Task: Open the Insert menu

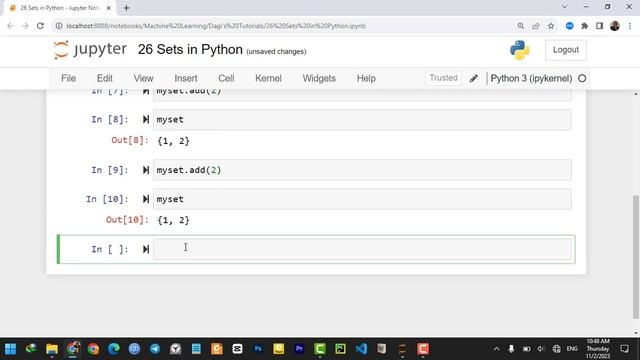Action: [x=186, y=78]
